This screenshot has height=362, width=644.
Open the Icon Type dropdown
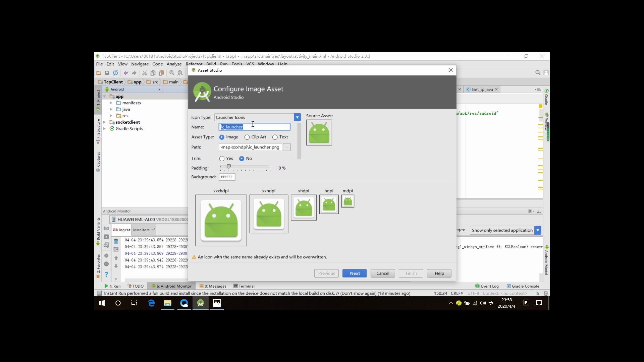297,117
